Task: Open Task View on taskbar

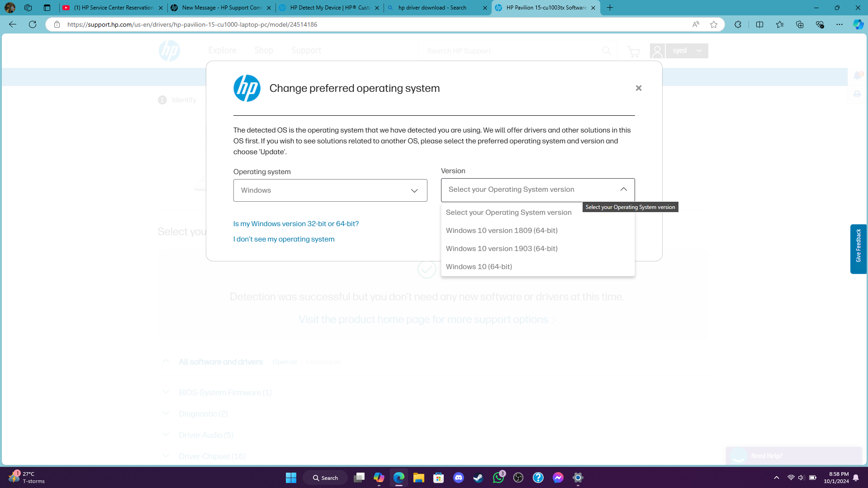Action: click(x=359, y=478)
